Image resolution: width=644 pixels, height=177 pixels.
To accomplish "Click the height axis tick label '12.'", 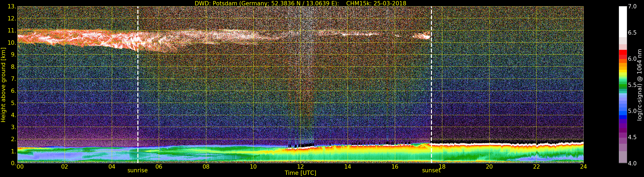I will 12,18.
